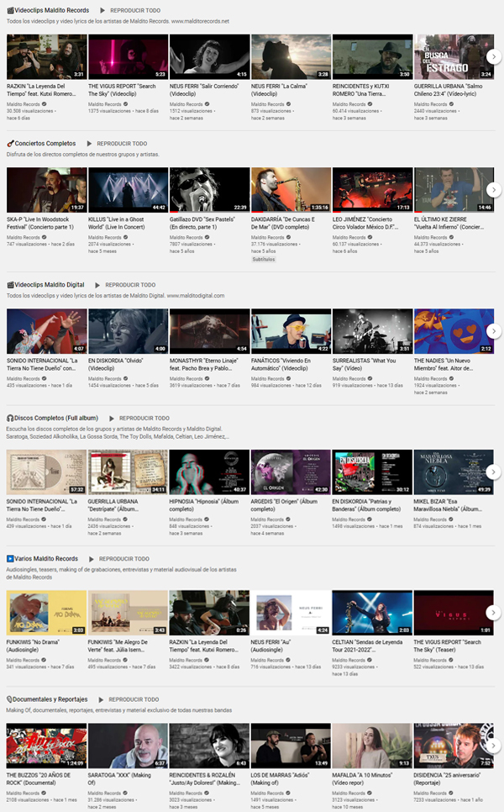Viewport: 504px width, 812px height.
Task: Play all Documentales y Reportajes via REPRODUCIR TODO
Action: pyautogui.click(x=134, y=699)
